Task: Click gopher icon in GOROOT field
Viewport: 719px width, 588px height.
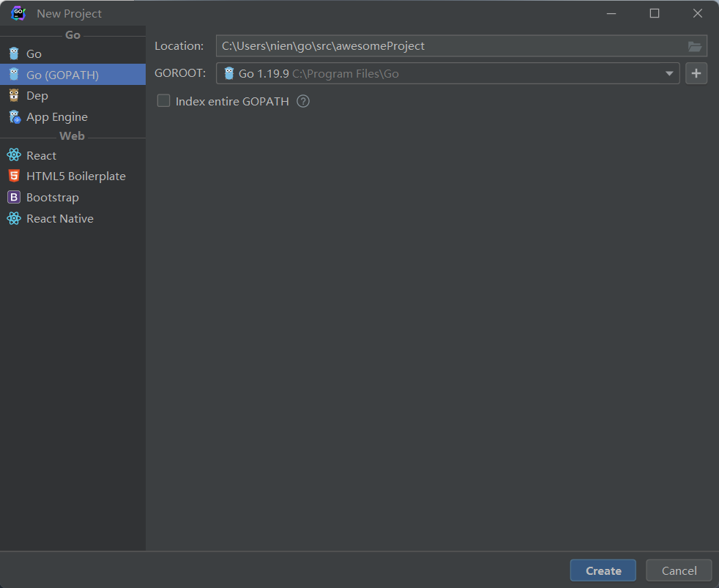Action: 229,73
